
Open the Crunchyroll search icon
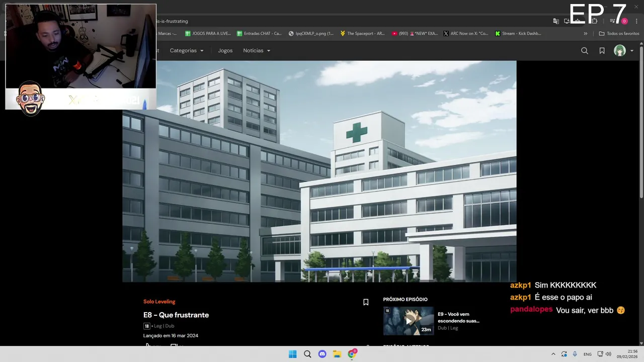(x=585, y=51)
